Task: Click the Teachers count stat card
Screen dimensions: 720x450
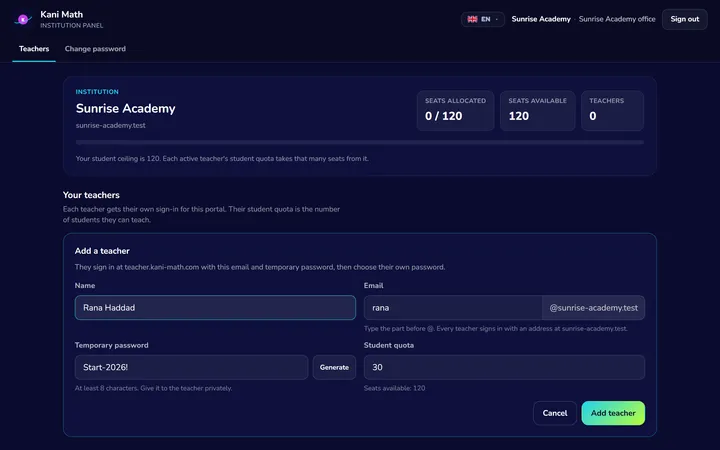Action: coord(612,111)
